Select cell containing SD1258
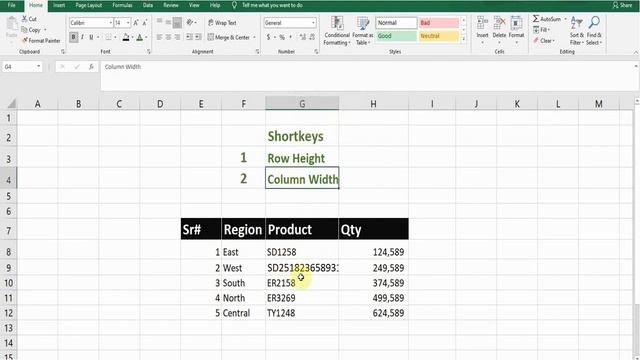The image size is (640, 360). (302, 252)
